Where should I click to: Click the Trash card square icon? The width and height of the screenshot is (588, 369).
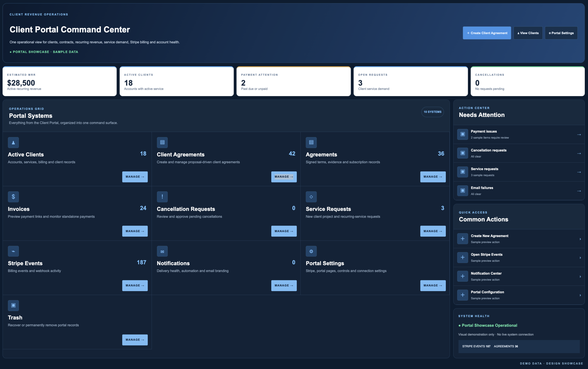[x=13, y=306]
